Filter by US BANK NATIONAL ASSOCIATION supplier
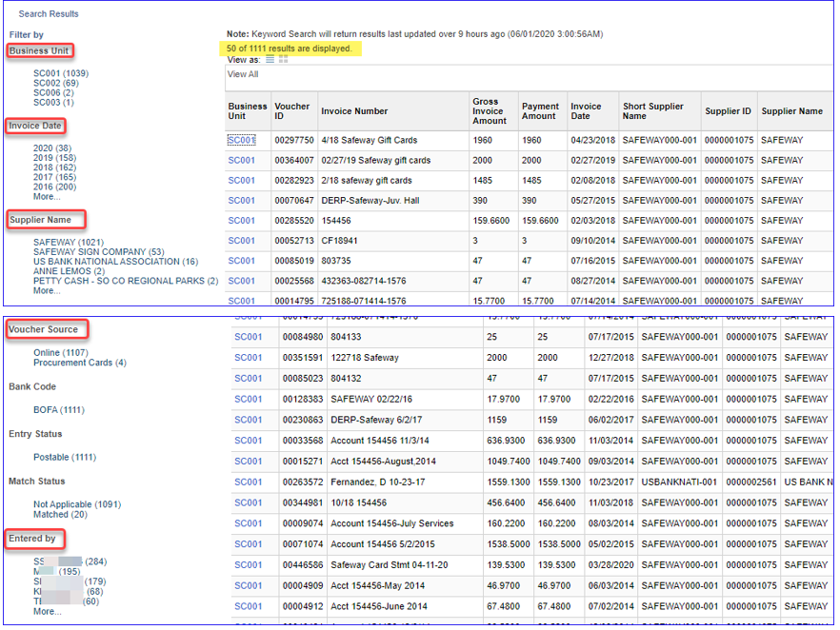Image resolution: width=840 pixels, height=630 pixels. (115, 262)
